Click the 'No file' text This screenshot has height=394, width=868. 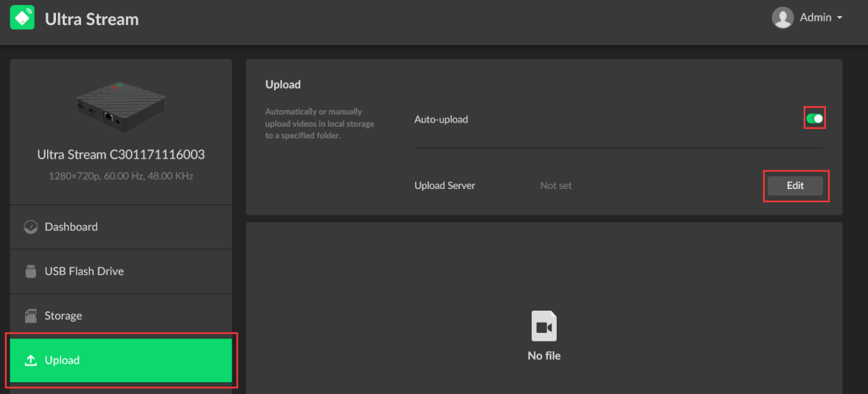coord(544,356)
